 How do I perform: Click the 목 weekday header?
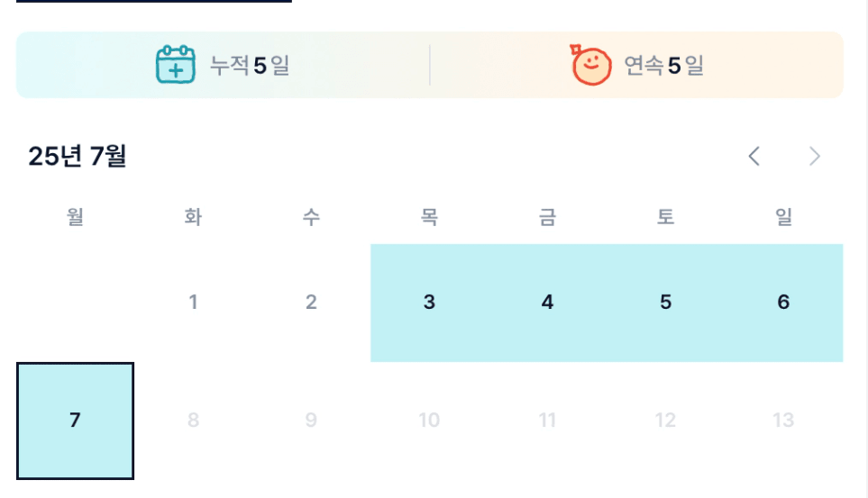(x=430, y=216)
